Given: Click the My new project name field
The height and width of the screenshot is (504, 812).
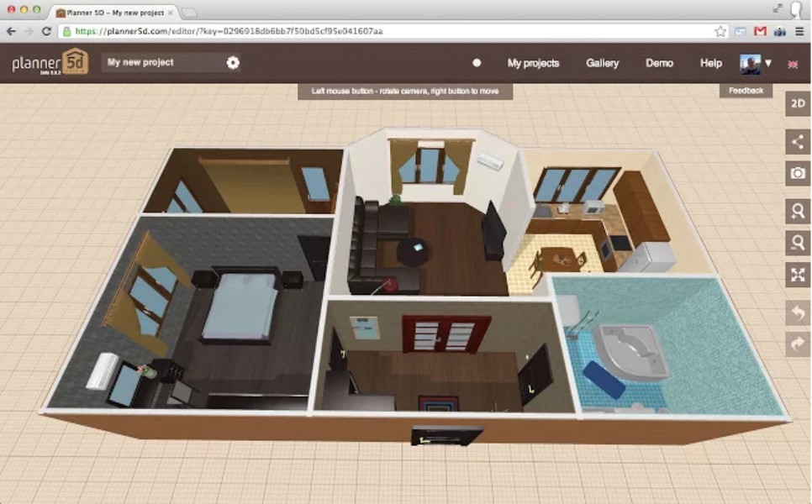Looking at the screenshot, I should point(161,63).
